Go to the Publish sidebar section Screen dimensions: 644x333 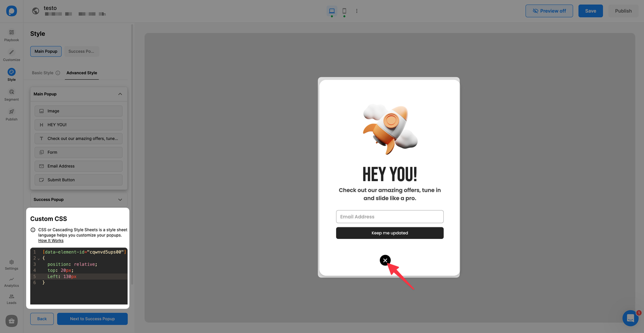pyautogui.click(x=11, y=114)
